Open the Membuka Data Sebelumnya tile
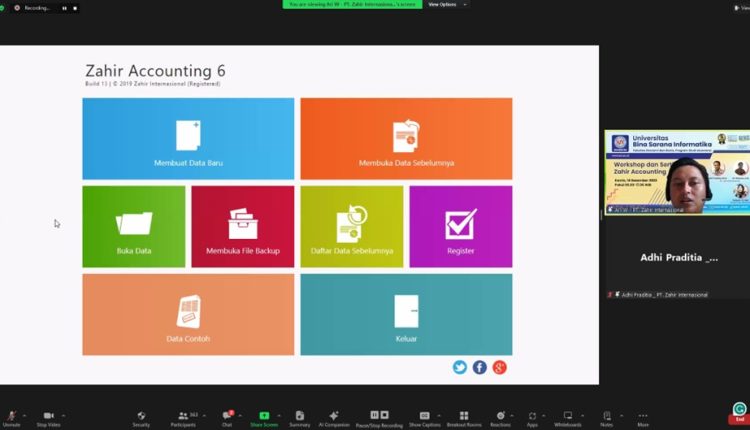The width and height of the screenshot is (750, 430). 406,139
